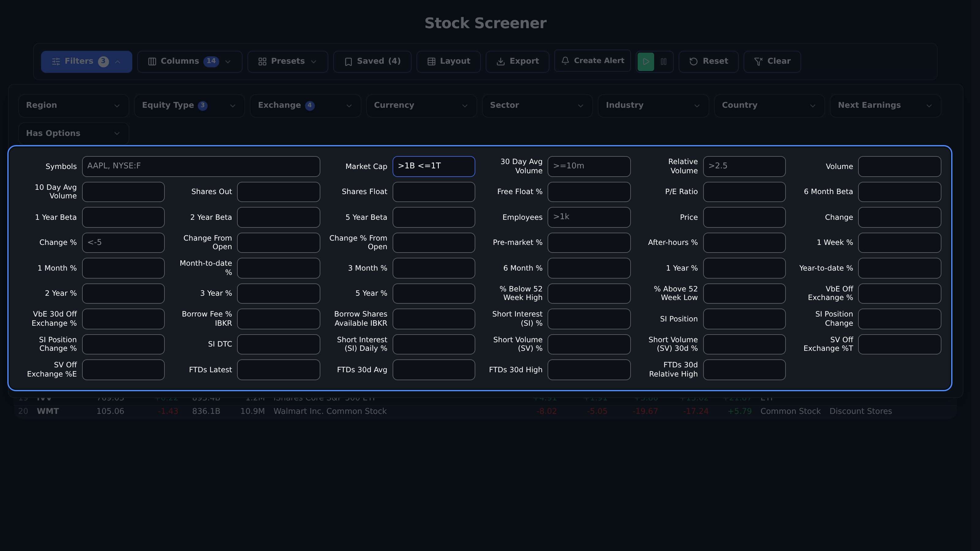The width and height of the screenshot is (980, 551).
Task: Expand the Country dropdown
Action: [769, 106]
